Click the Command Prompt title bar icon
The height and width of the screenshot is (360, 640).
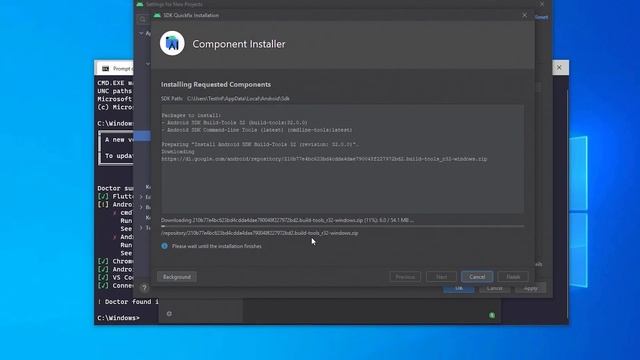point(105,69)
